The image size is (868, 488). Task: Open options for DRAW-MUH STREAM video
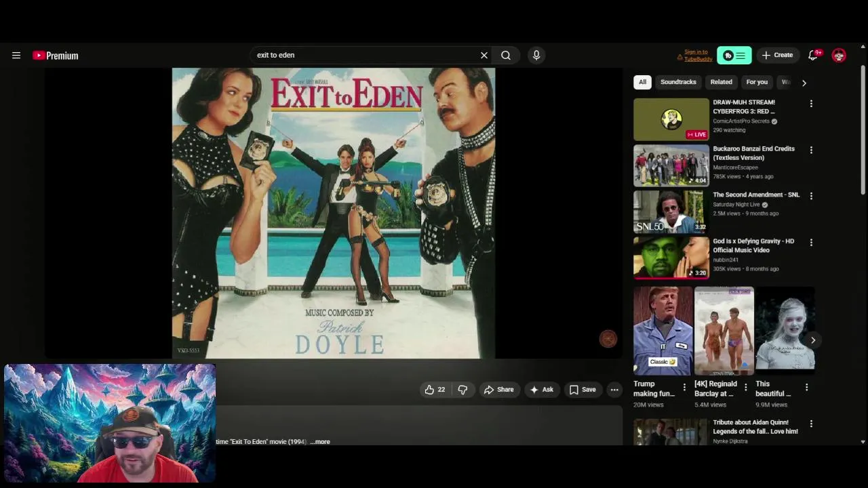[x=811, y=104]
